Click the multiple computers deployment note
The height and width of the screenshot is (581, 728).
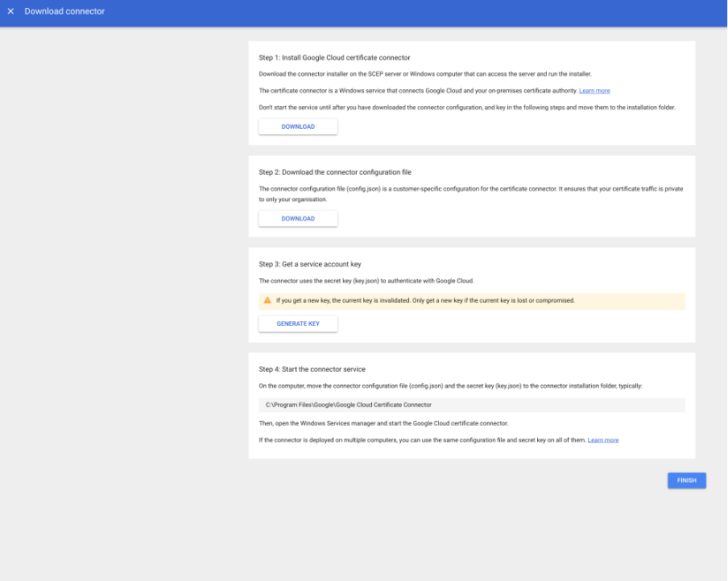click(421, 440)
